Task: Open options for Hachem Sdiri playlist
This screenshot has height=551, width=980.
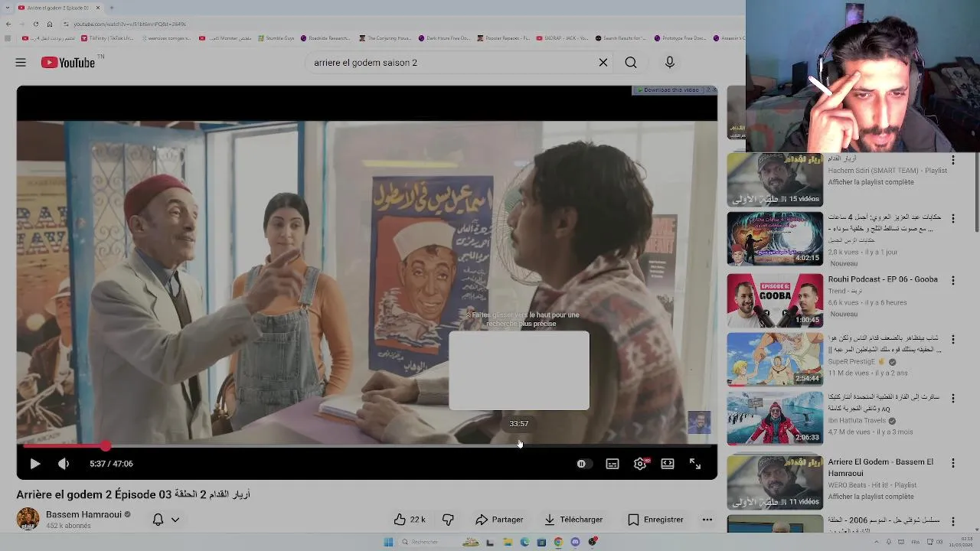Action: point(953,160)
